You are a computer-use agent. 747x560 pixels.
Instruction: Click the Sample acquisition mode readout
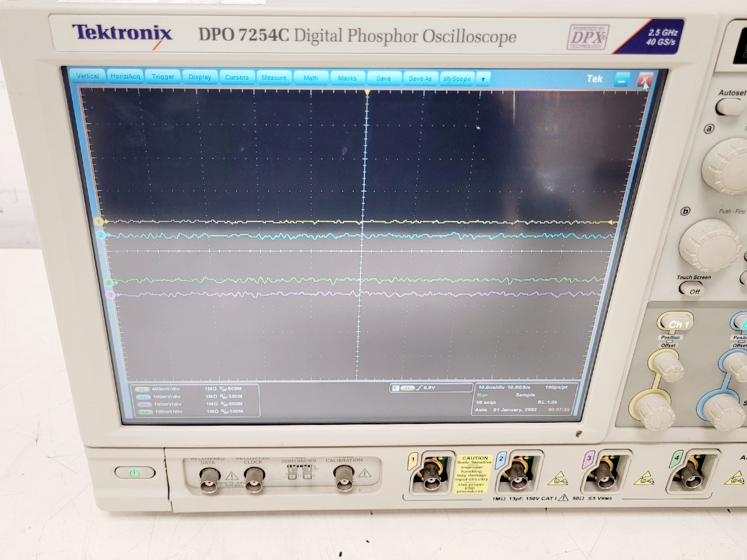(x=525, y=395)
